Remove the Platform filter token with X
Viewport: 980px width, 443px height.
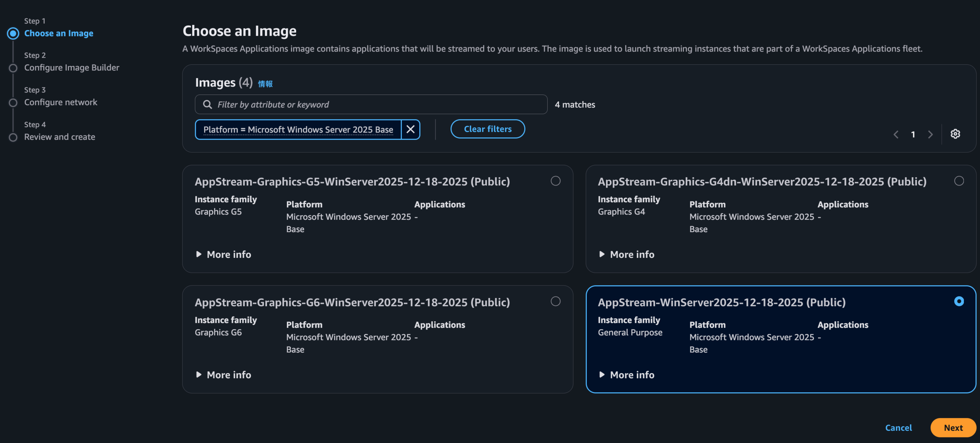point(411,129)
